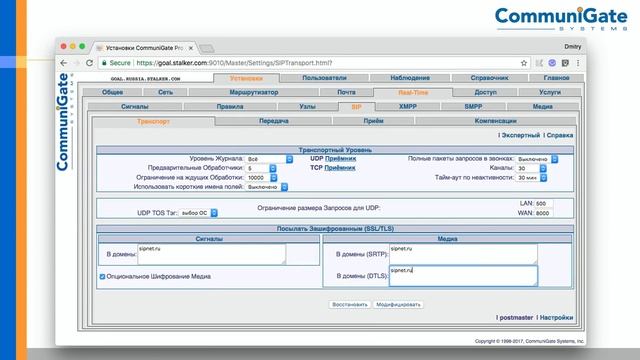The width and height of the screenshot is (640, 360).
Task: Click the browser forward arrow
Action: [76, 63]
